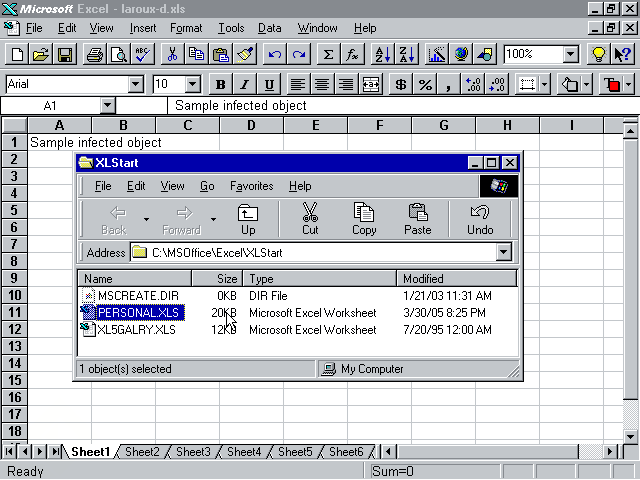The height and width of the screenshot is (480, 640).
Task: Switch to the Sheet3 tab
Action: pyautogui.click(x=193, y=452)
